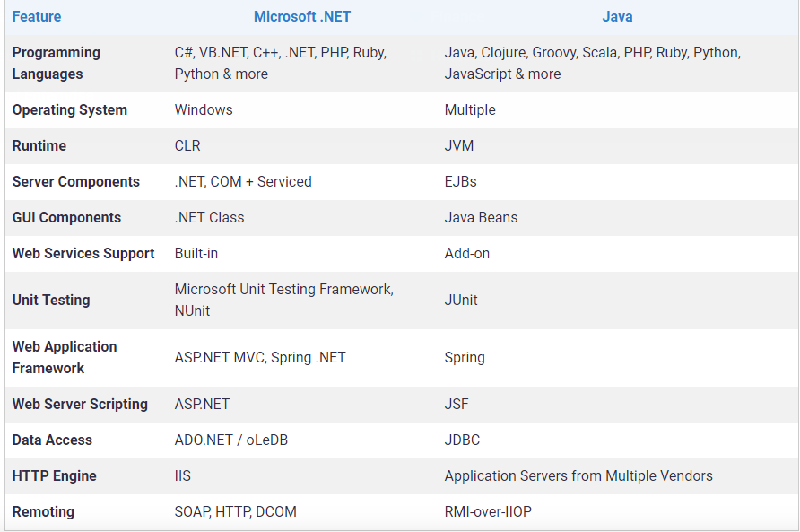This screenshot has width=800, height=532.
Task: Click the CLR cell under Microsoft .NET
Action: tap(184, 145)
